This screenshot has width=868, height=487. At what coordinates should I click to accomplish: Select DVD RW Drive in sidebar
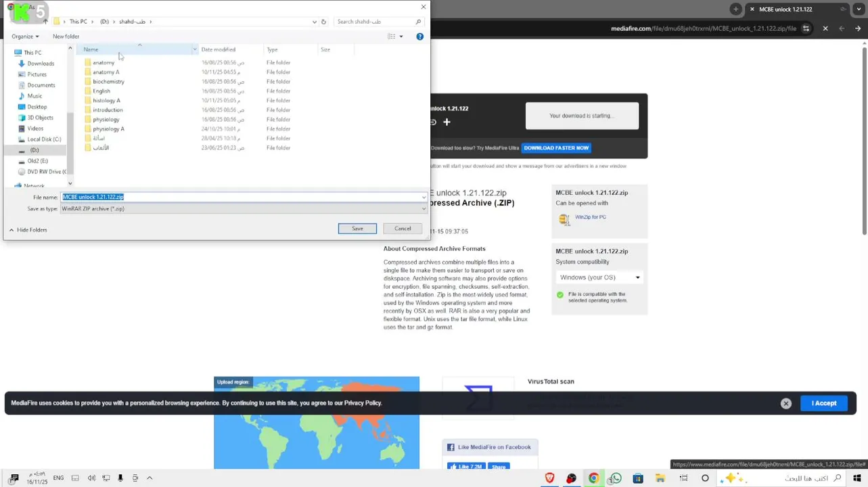pyautogui.click(x=46, y=172)
